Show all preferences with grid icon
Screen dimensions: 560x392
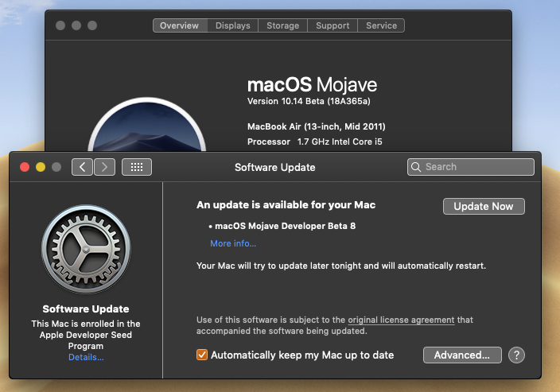(137, 167)
